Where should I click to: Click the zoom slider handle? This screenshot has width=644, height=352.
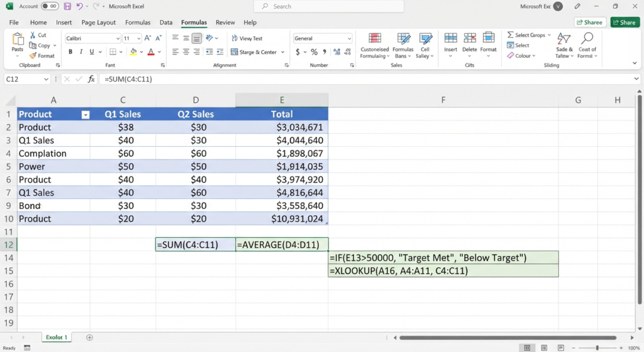[597, 348]
